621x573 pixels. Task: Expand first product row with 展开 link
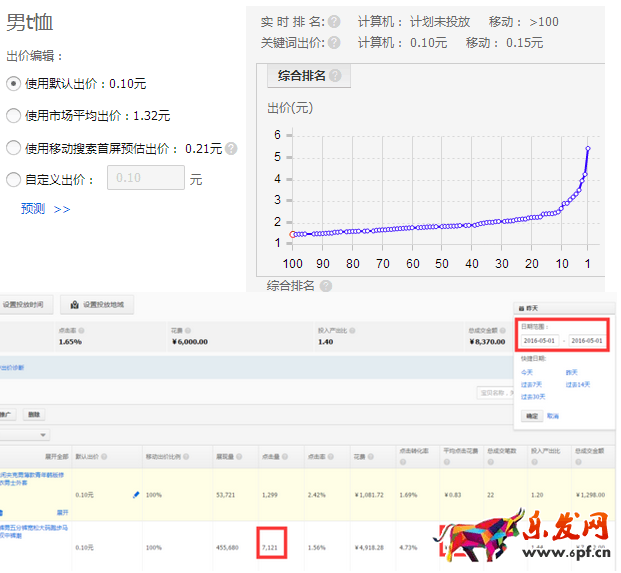[x=62, y=512]
